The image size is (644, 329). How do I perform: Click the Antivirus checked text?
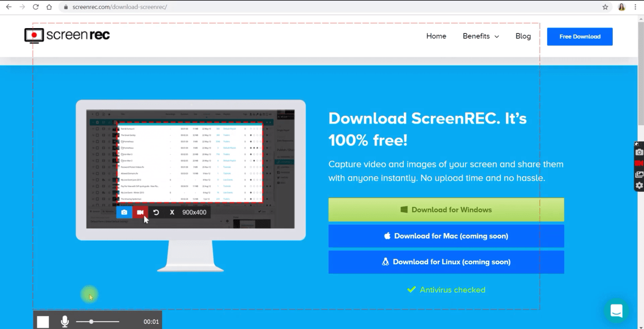pyautogui.click(x=452, y=290)
